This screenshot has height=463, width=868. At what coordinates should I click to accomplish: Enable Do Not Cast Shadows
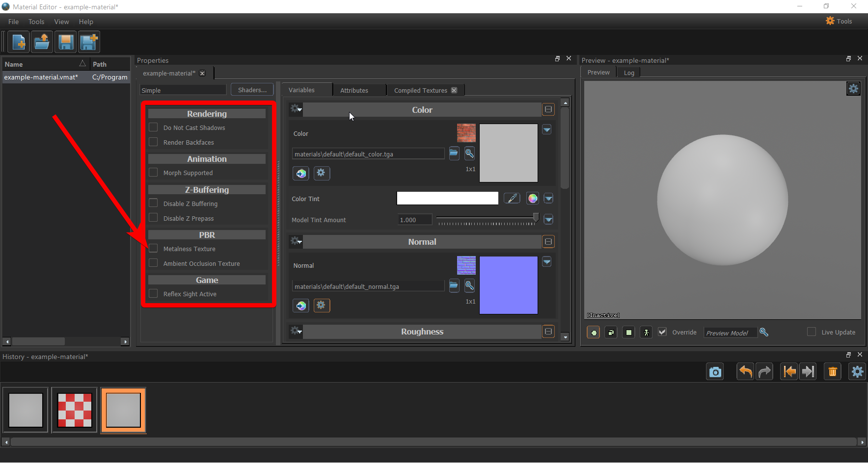[153, 128]
